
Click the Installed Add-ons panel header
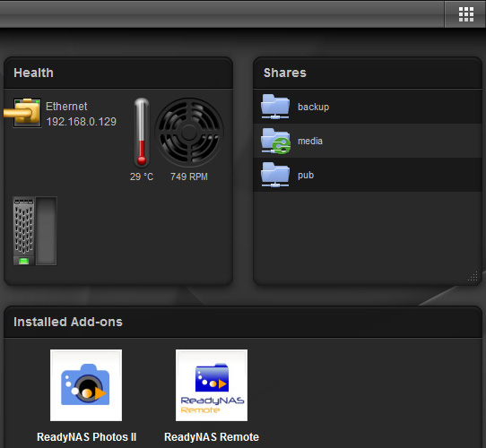(x=243, y=323)
